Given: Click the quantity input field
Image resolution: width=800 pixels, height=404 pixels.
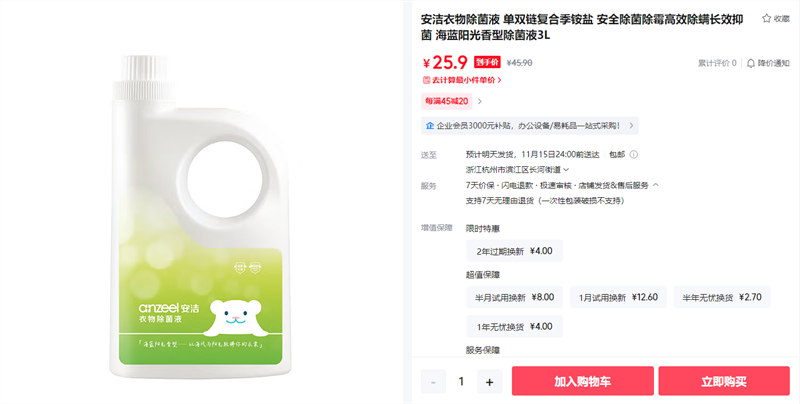Looking at the screenshot, I should coord(462,382).
